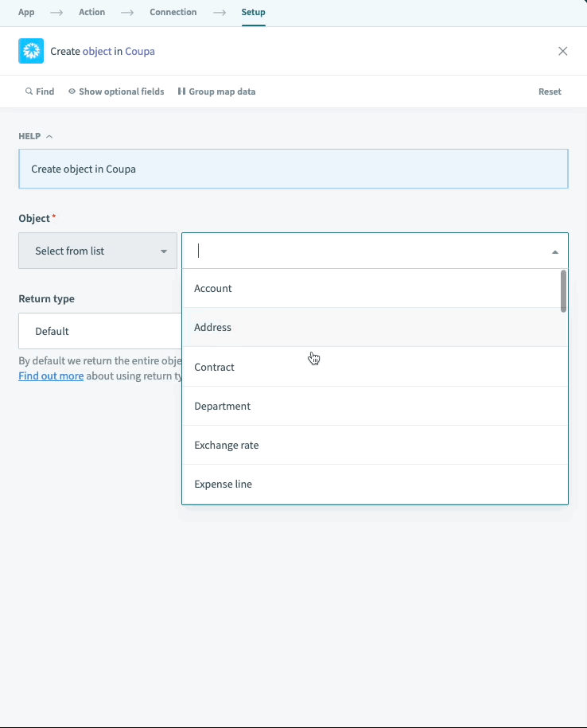
Task: Click the Coupa app icon
Action: [31, 50]
